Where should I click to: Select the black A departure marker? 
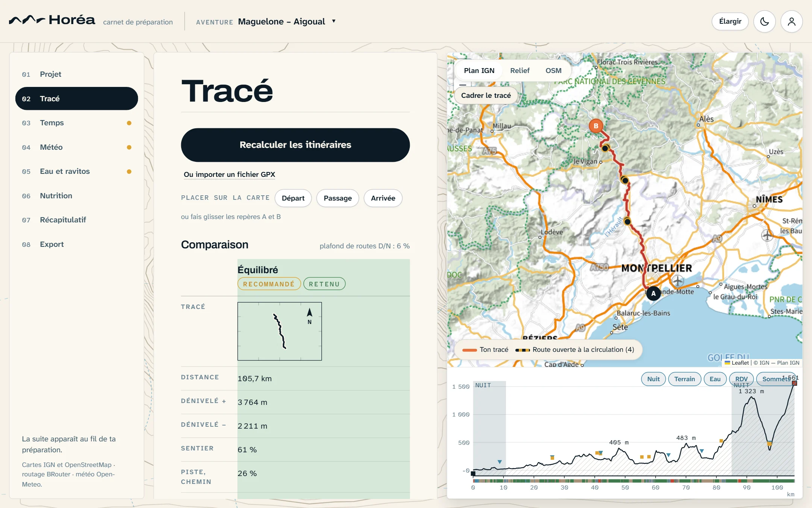coord(653,293)
